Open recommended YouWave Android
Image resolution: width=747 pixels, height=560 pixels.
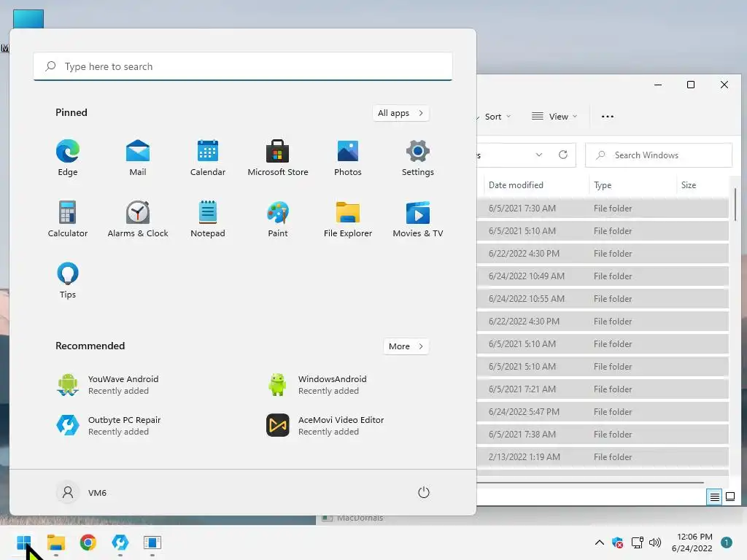click(x=108, y=385)
